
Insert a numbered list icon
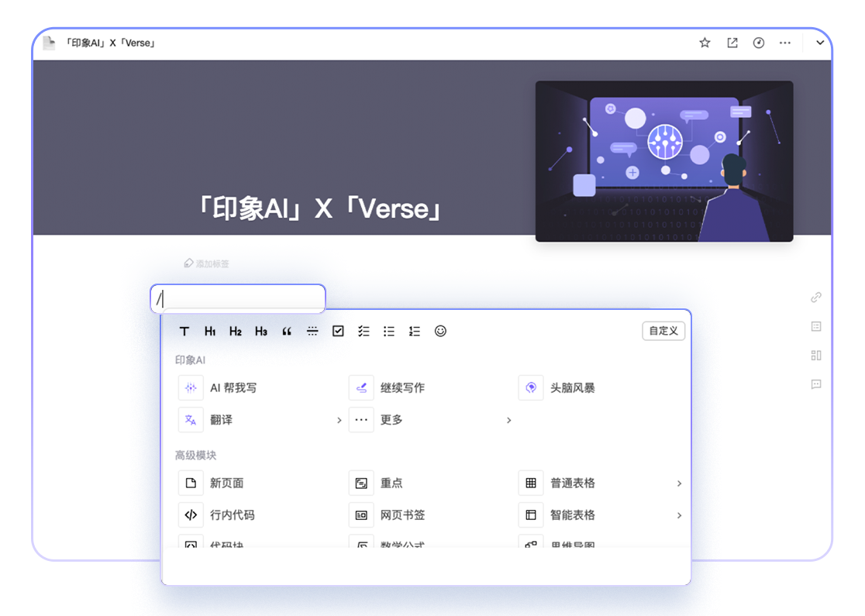[415, 331]
